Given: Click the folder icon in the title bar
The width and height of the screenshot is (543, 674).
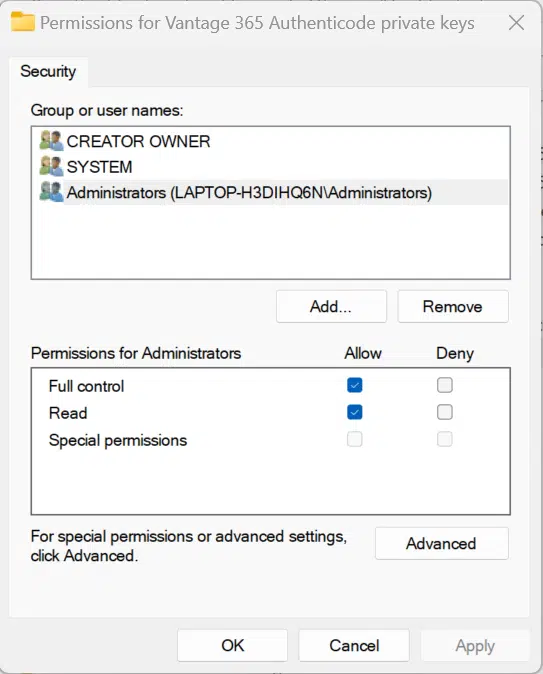Looking at the screenshot, I should [22, 22].
